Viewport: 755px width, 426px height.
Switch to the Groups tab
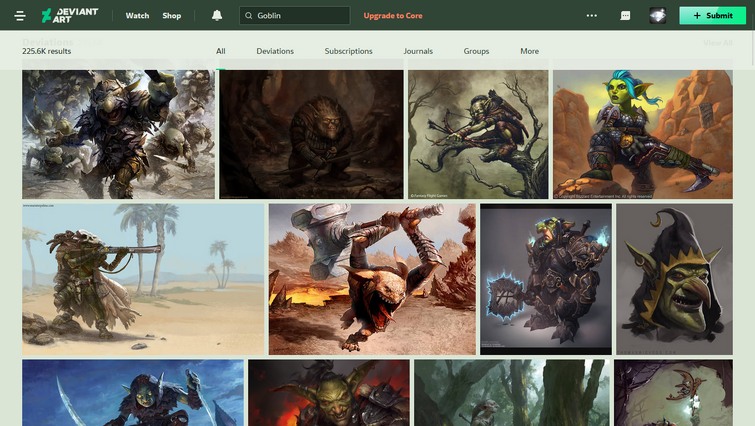(476, 51)
